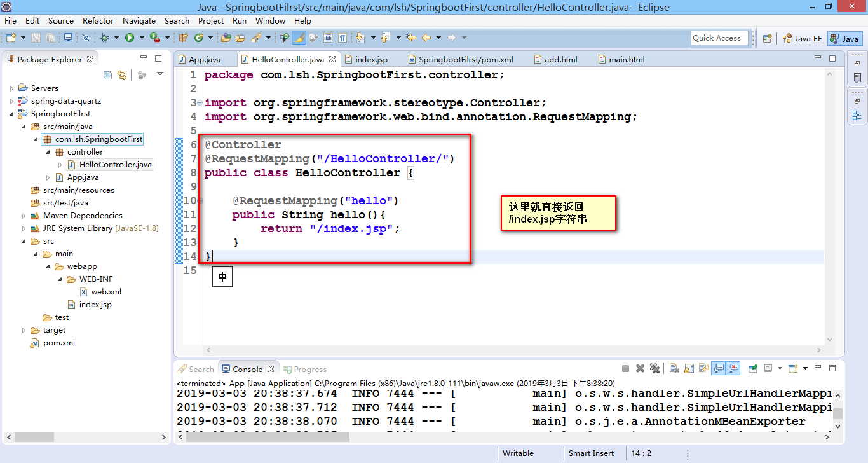Go to Last Edit Location
Image resolution: width=868 pixels, height=463 pixels.
pos(411,38)
